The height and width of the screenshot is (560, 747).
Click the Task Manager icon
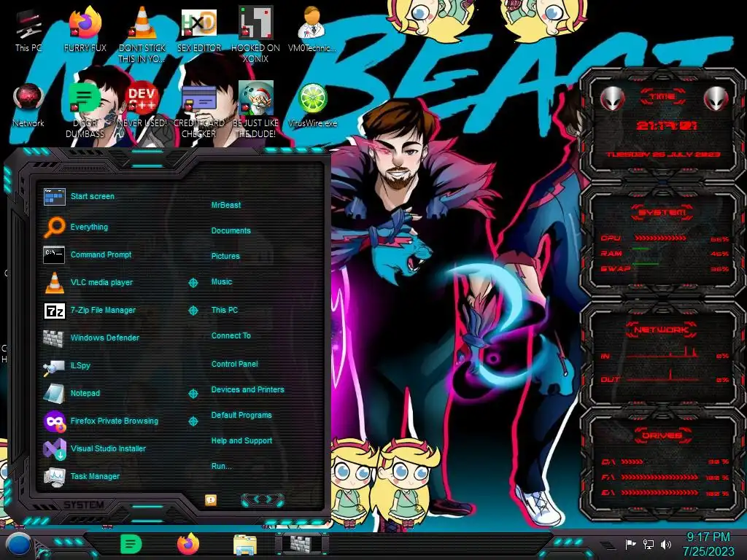click(x=54, y=476)
